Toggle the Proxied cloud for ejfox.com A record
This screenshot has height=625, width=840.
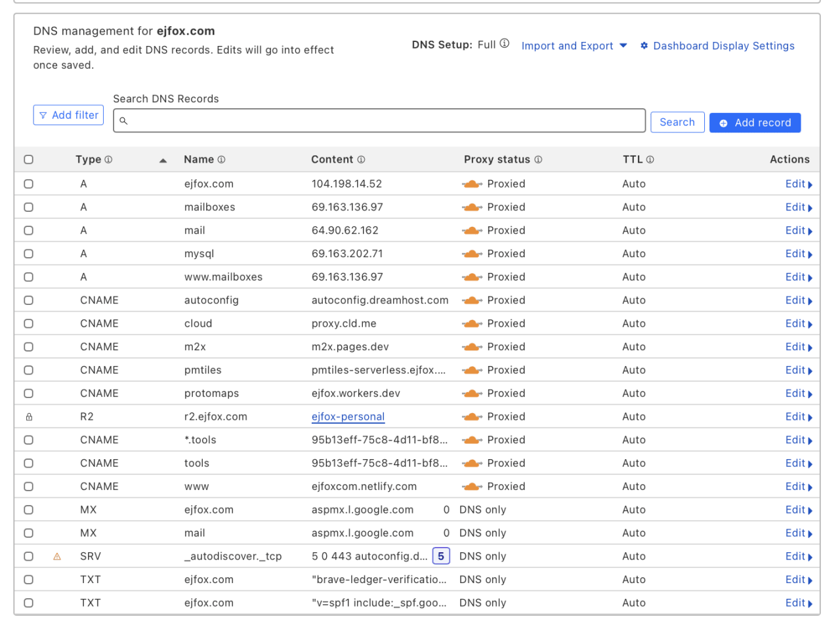click(472, 184)
